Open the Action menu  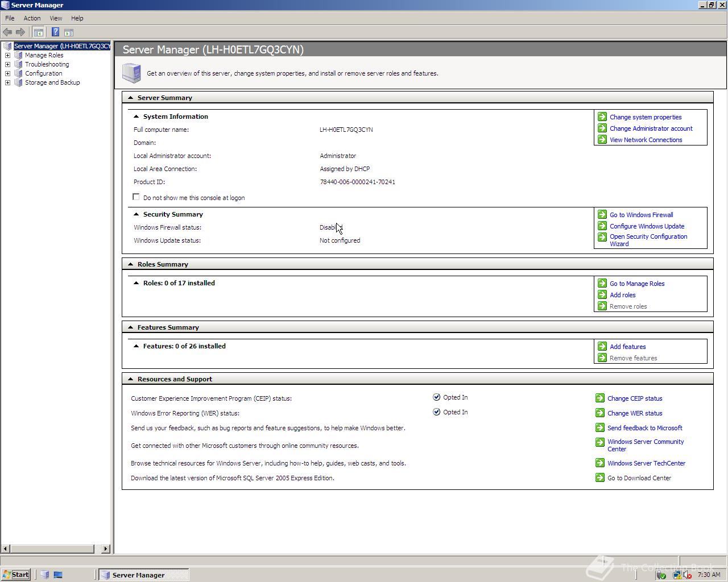[x=32, y=18]
